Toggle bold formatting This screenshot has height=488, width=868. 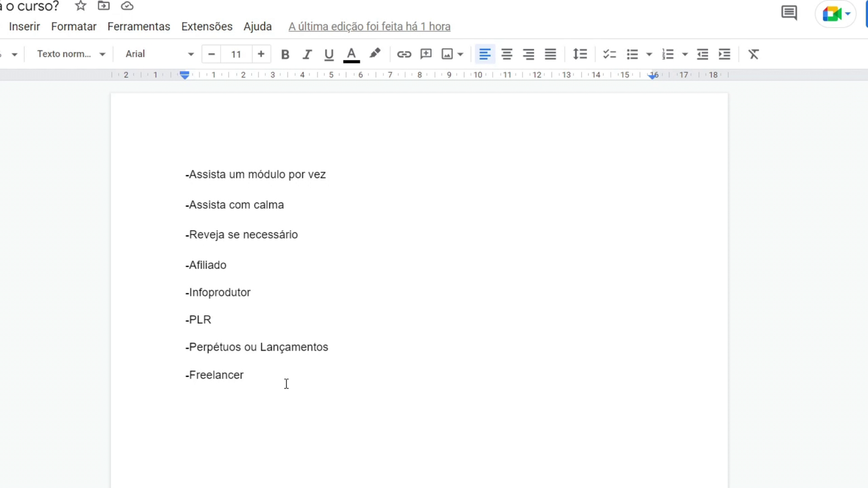coord(285,54)
